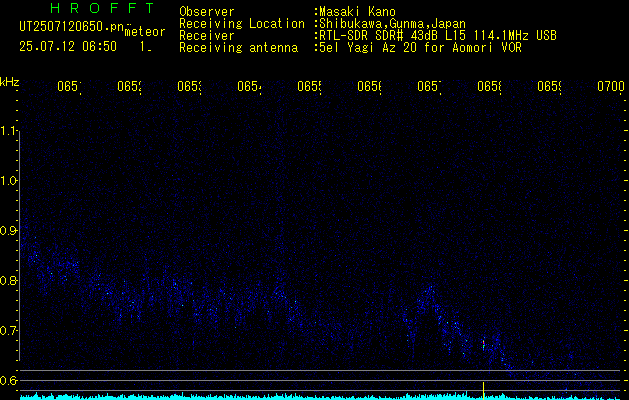629x400 pixels.
Task: Click the 0.6 kHz axis value
Action: pyautogui.click(x=9, y=380)
